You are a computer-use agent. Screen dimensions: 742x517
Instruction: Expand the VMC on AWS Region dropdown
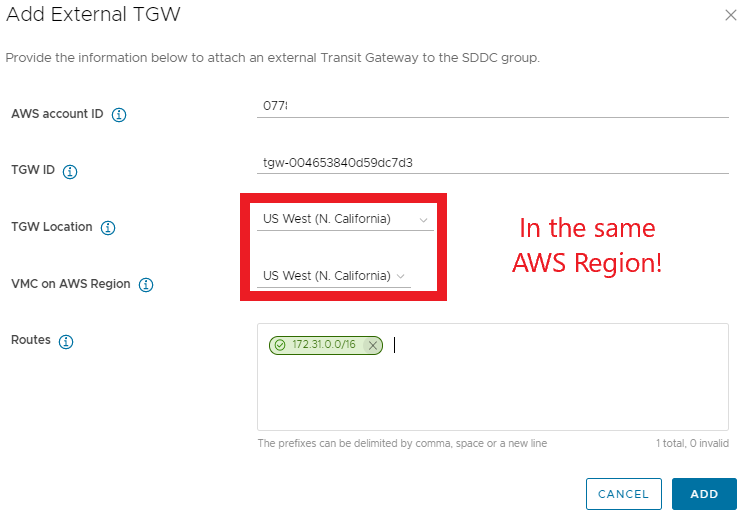334,276
